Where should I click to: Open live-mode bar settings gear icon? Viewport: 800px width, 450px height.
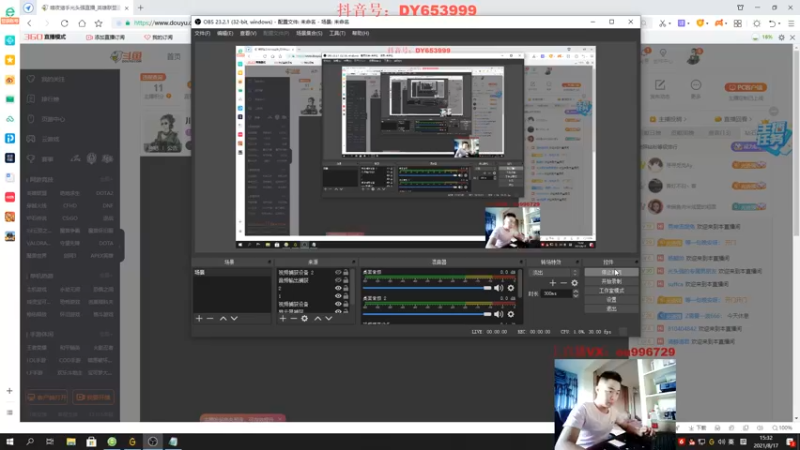(x=781, y=37)
